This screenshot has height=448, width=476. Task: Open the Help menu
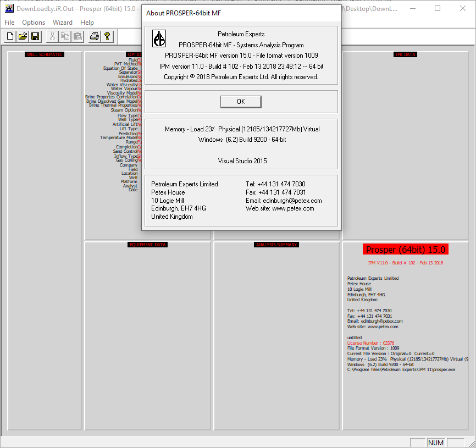[87, 23]
